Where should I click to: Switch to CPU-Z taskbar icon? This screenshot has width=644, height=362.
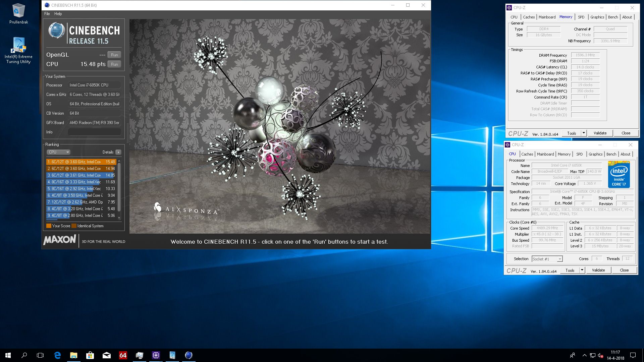click(156, 355)
